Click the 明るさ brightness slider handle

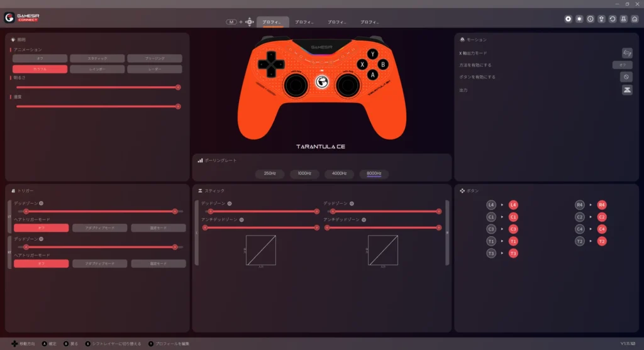pos(178,87)
